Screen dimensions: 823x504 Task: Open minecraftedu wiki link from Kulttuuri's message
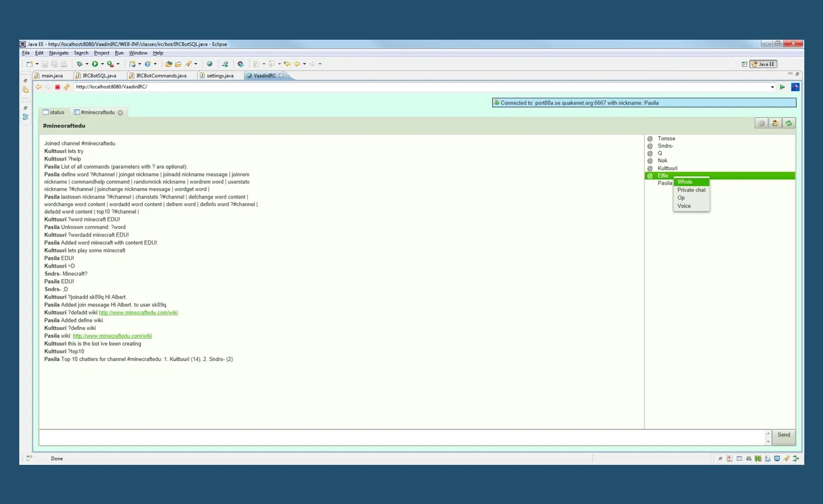(x=138, y=312)
